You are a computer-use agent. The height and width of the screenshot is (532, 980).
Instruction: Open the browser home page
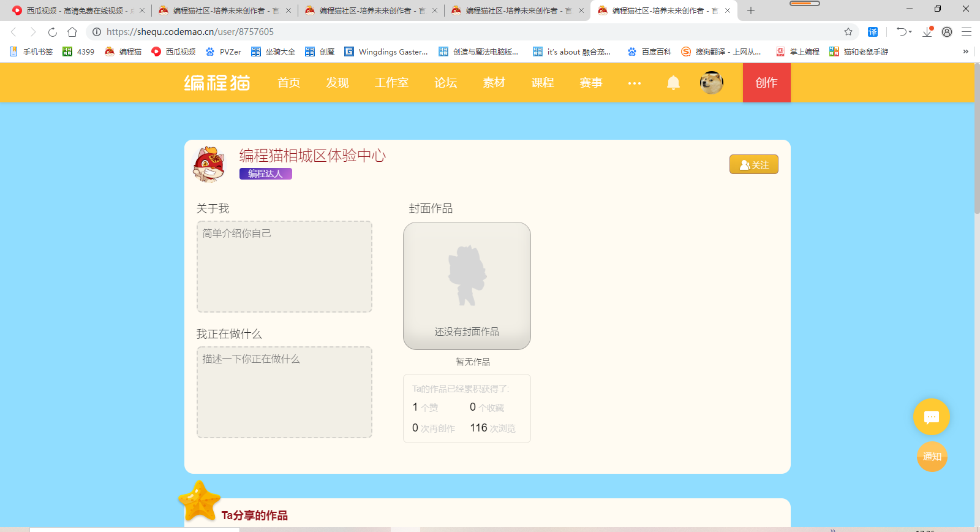(72, 32)
